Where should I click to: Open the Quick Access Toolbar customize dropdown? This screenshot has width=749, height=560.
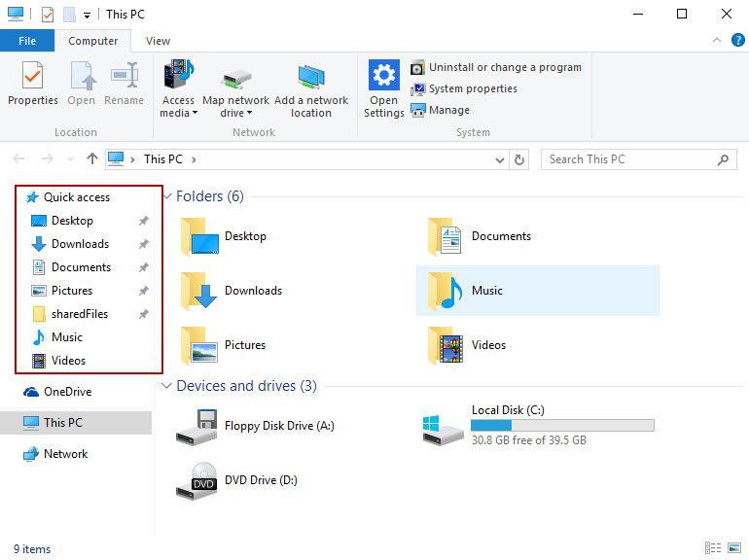(x=87, y=16)
